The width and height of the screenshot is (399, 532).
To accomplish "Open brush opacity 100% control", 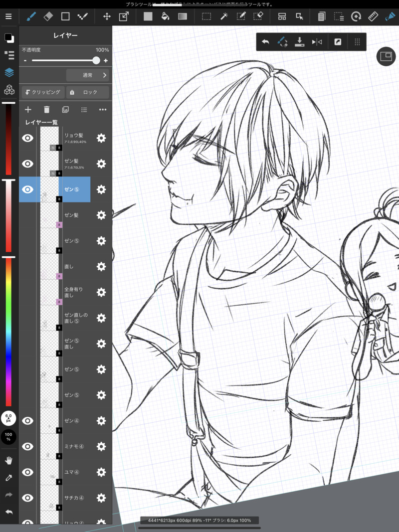I will coord(8,437).
